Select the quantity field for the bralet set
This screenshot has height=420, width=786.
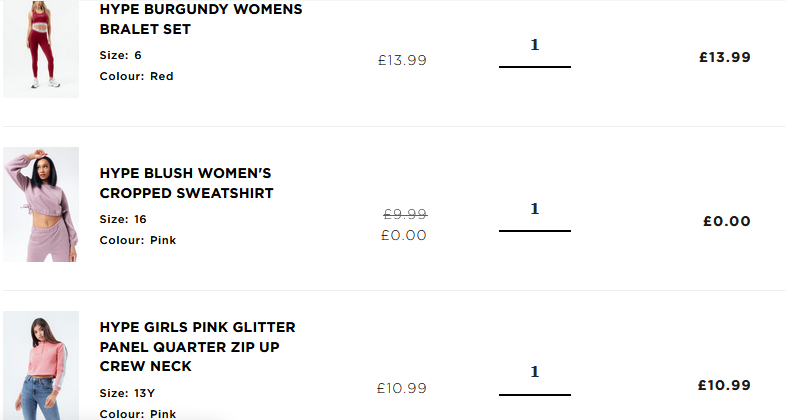click(x=535, y=52)
